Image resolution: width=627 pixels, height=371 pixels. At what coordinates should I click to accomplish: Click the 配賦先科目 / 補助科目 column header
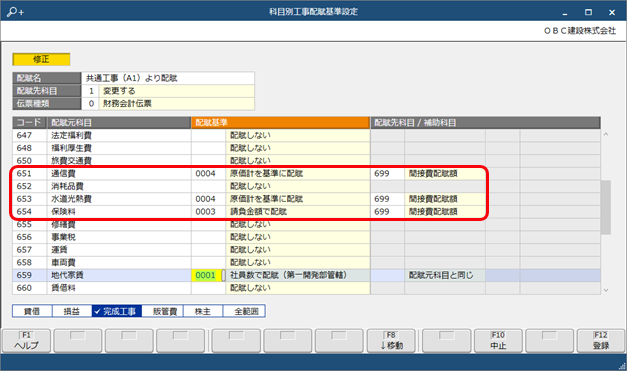click(485, 122)
